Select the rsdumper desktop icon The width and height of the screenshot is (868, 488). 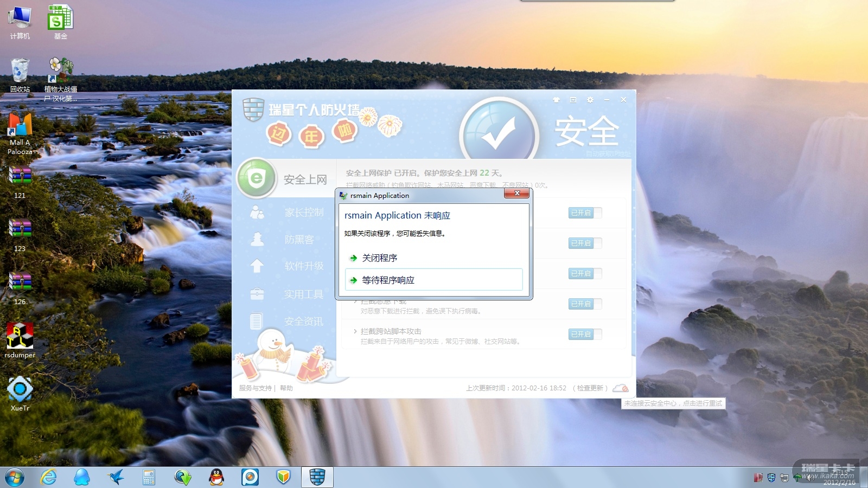coord(20,341)
